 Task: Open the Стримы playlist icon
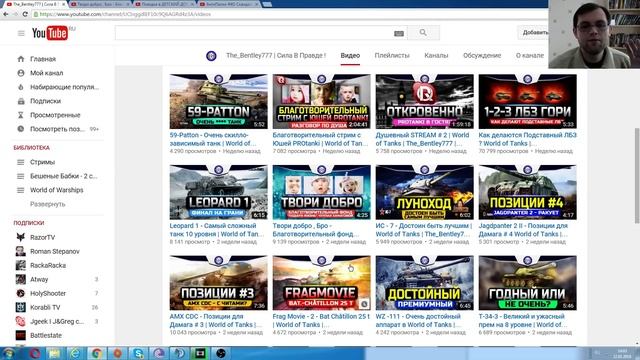21,162
